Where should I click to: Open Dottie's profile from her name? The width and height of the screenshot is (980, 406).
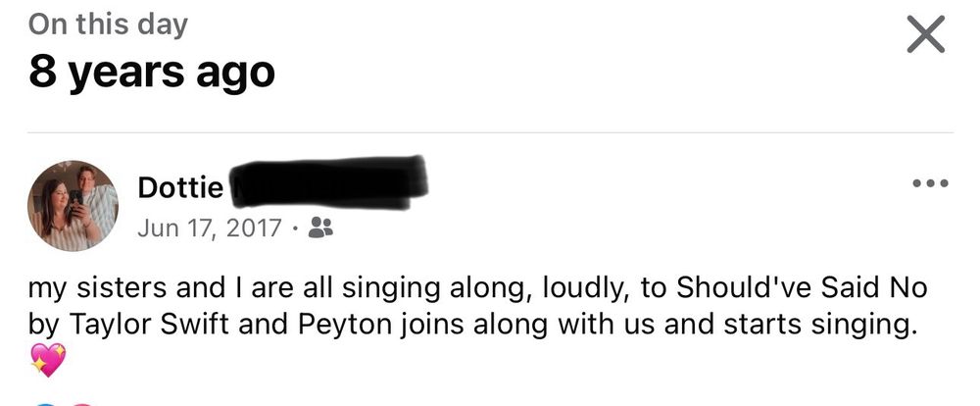(183, 186)
